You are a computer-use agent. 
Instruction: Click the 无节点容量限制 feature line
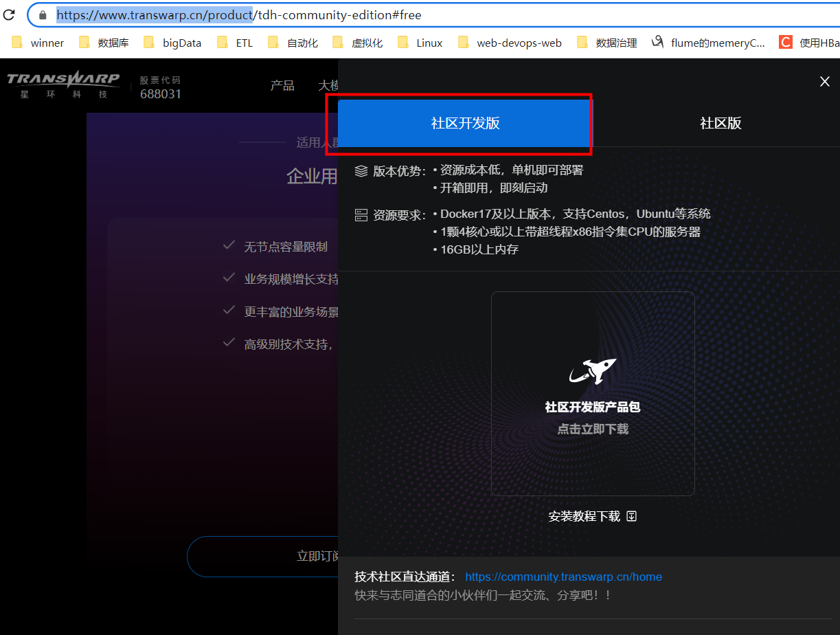pos(286,246)
